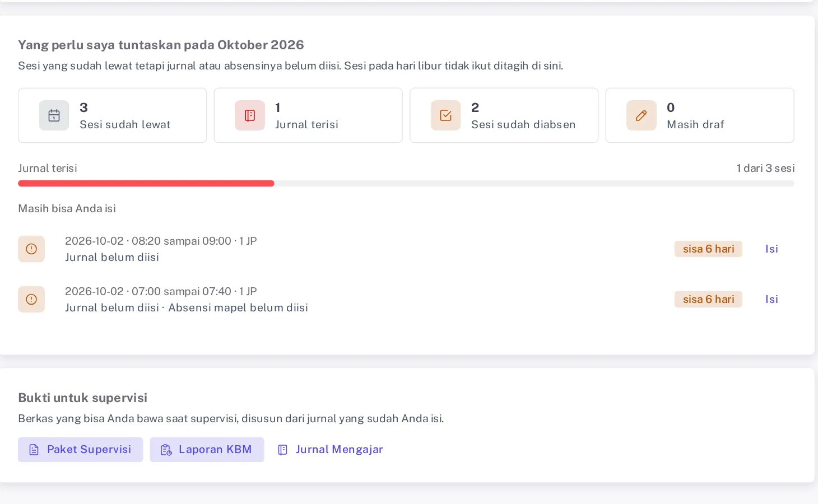Click Isi for the 07:00 sampai 07:40 session
Viewport: 818px width, 504px height.
pyautogui.click(x=771, y=299)
